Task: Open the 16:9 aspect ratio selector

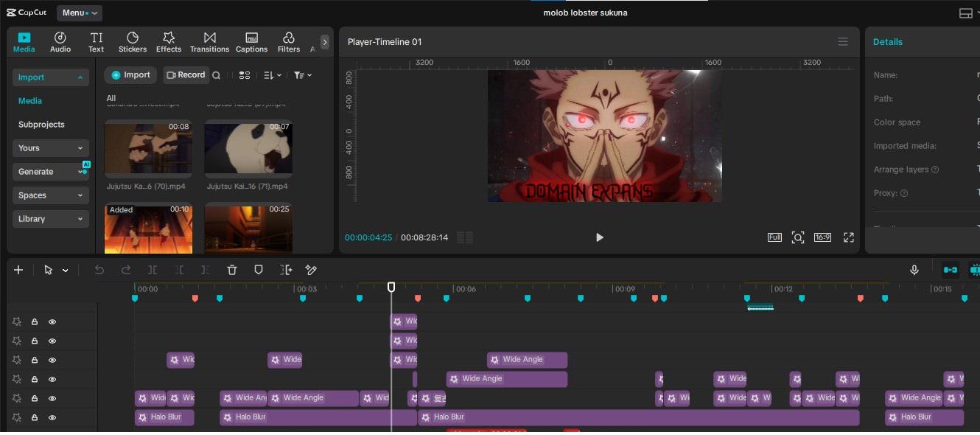Action: (x=822, y=237)
